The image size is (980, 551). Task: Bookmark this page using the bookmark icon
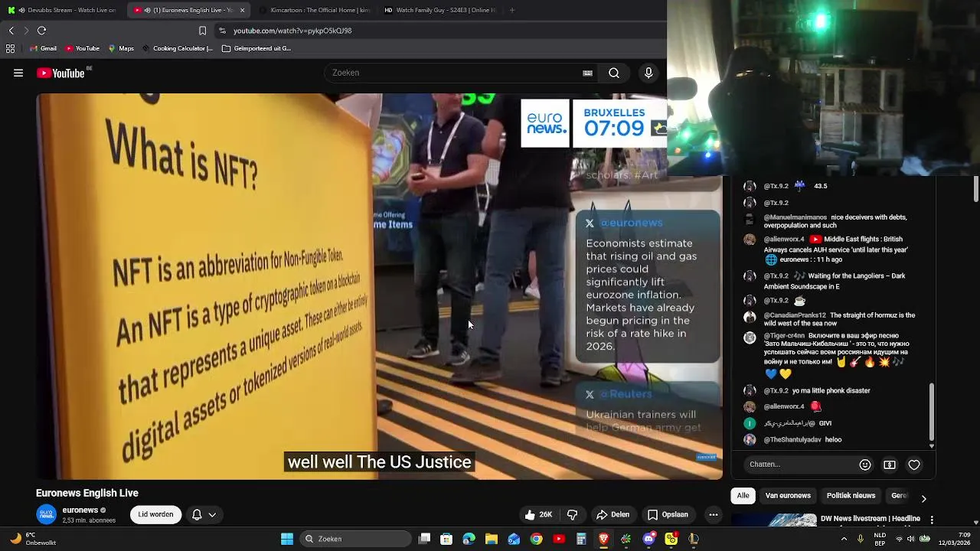pos(202,31)
